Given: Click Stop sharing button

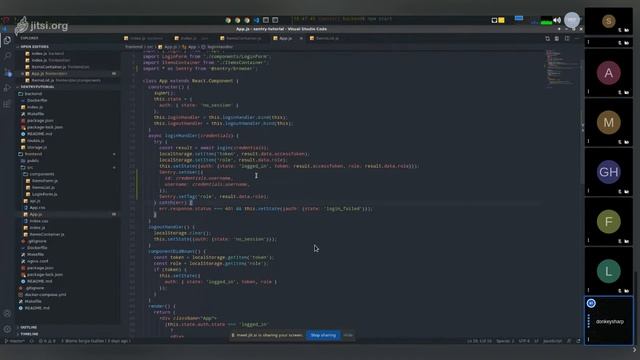Looking at the screenshot, I should coord(323,335).
